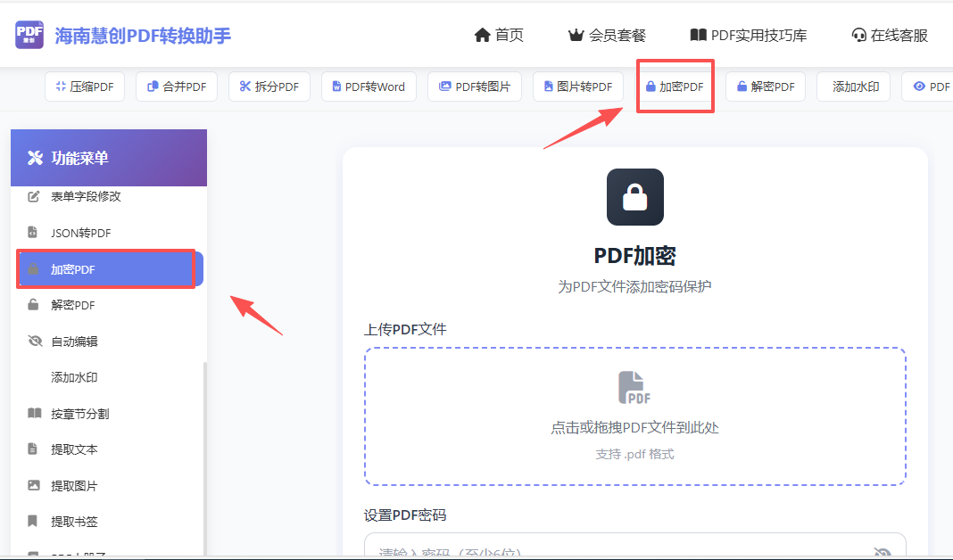Click the password input field under 设置PDF密码
The width and height of the screenshot is (953, 560).
tap(635, 546)
